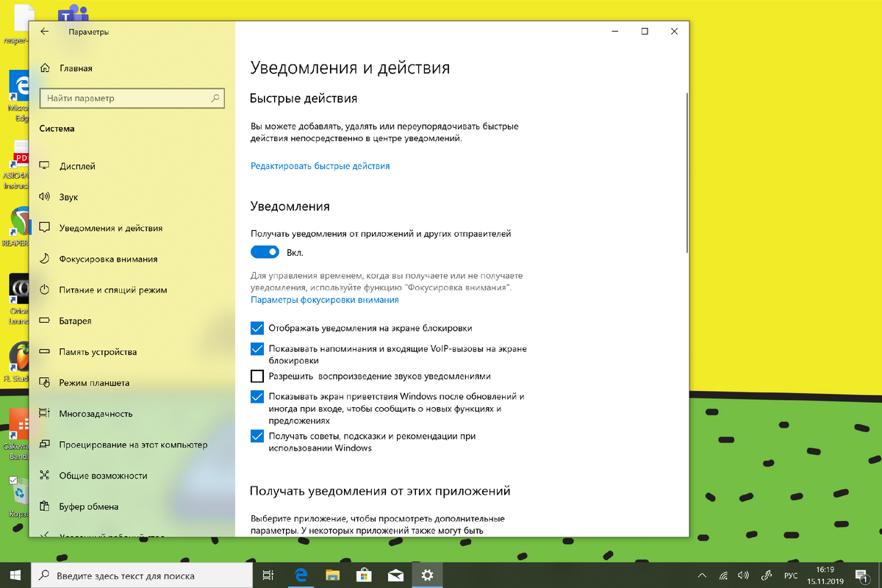The width and height of the screenshot is (882, 588).
Task: Open Батарея settings
Action: point(75,321)
